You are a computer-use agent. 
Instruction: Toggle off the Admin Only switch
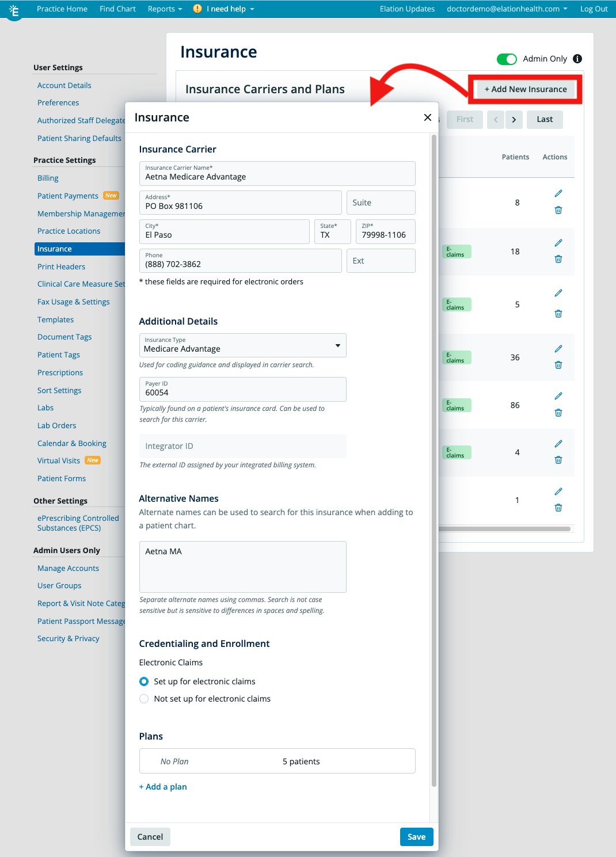point(507,59)
